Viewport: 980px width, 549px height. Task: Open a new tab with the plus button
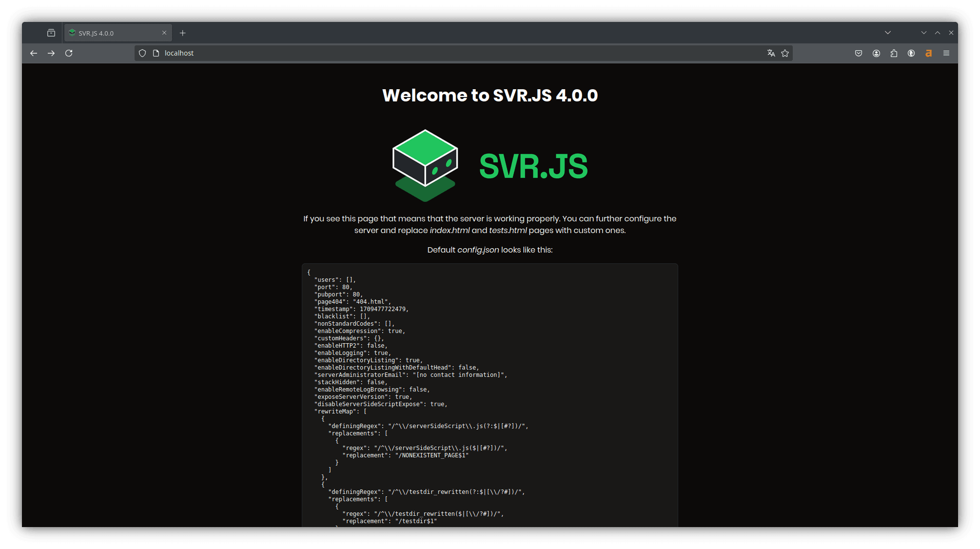pyautogui.click(x=183, y=33)
